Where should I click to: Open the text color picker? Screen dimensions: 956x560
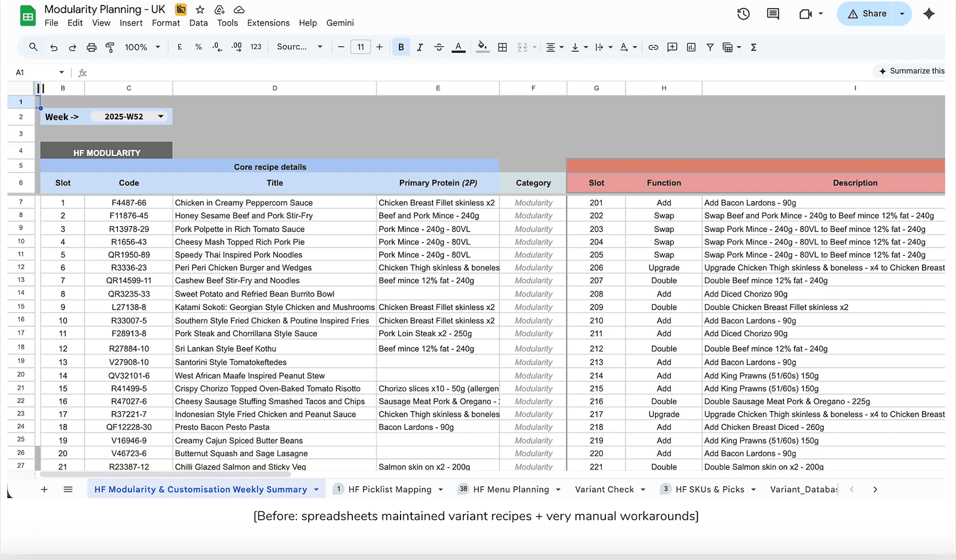pyautogui.click(x=459, y=48)
